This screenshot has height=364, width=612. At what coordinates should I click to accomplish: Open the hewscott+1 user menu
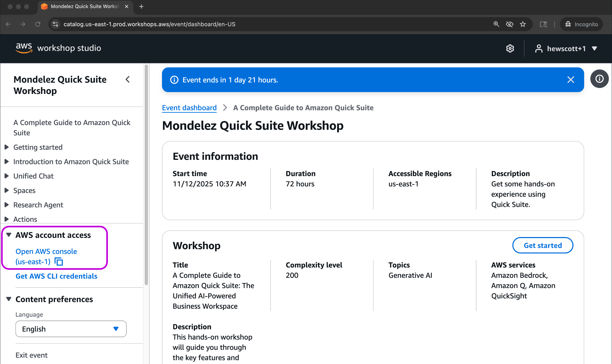566,49
